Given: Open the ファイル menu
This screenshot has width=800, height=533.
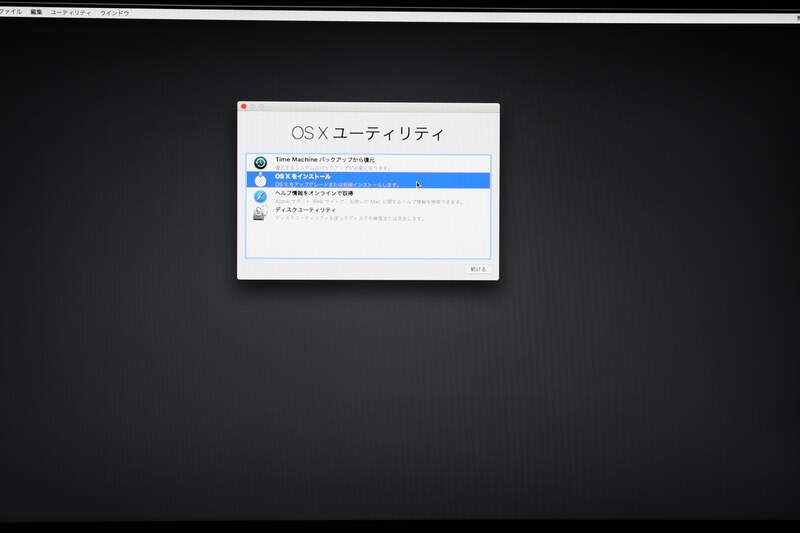Looking at the screenshot, I should (10, 11).
